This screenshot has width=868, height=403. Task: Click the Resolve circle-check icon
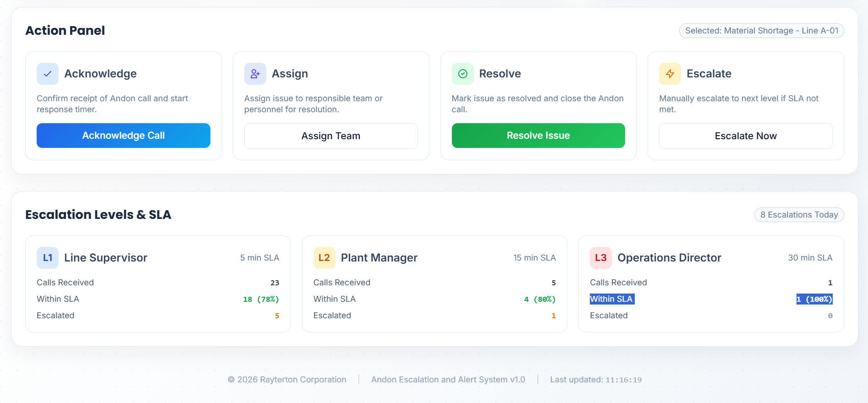[x=463, y=74]
